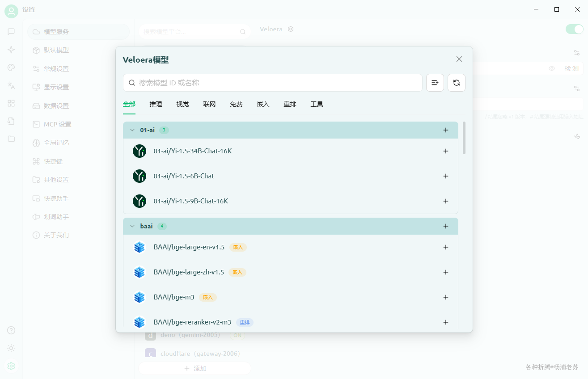Open 默认模型 settings menu
Image resolution: width=588 pixels, height=379 pixels.
tap(79, 50)
